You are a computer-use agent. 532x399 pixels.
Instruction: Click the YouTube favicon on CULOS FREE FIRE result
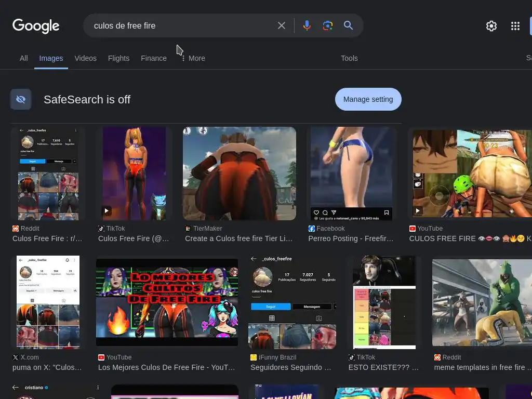click(413, 229)
